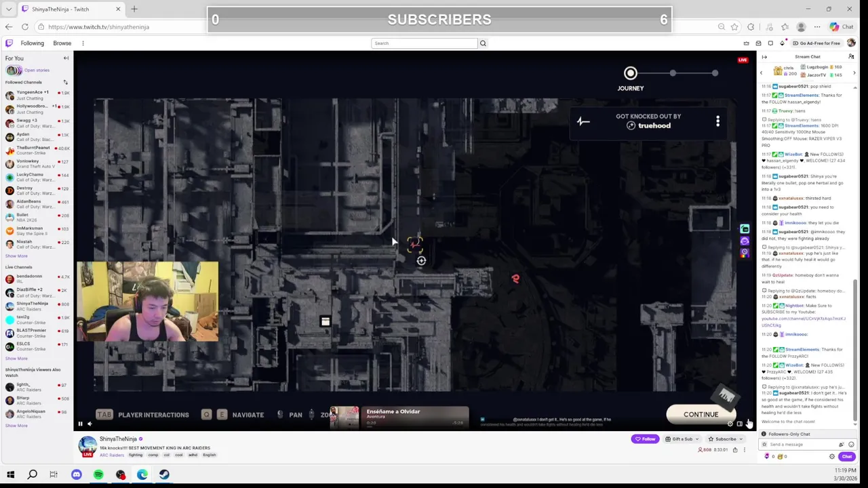Click the purple Chat send button
The image size is (868, 488).
click(x=847, y=456)
